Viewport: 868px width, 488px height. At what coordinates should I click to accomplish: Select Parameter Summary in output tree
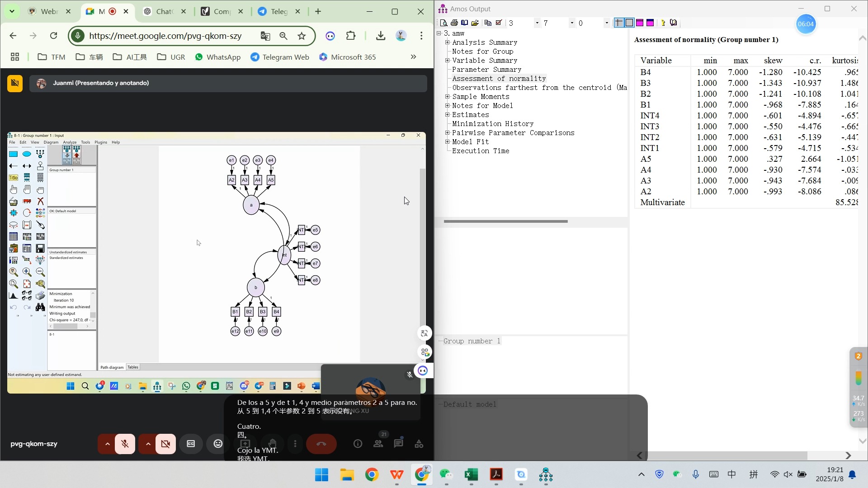[486, 70]
